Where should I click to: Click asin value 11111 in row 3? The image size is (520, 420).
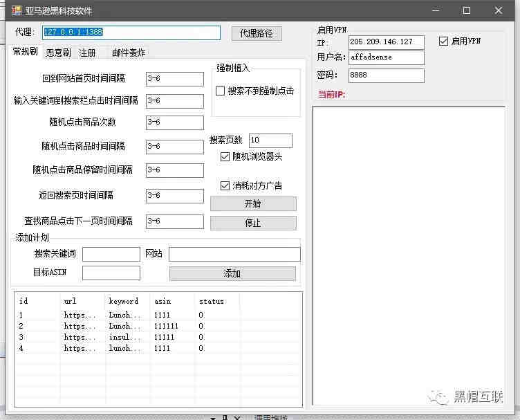(164, 337)
